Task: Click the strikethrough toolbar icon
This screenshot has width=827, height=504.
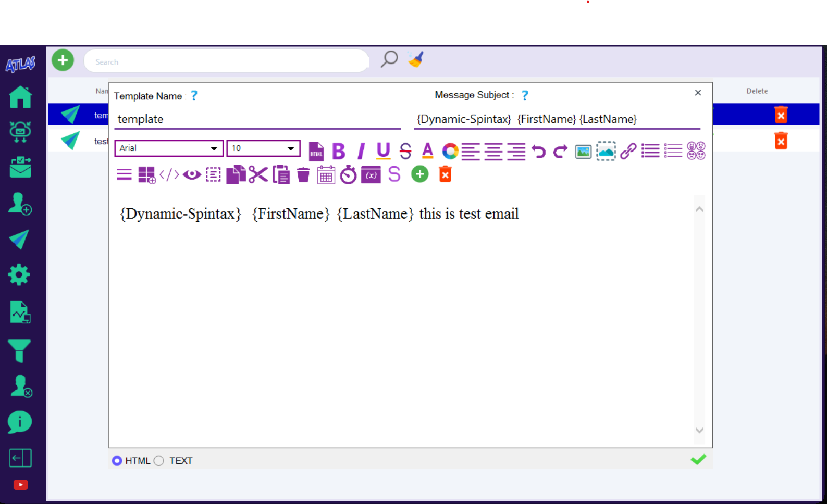Action: click(x=405, y=151)
